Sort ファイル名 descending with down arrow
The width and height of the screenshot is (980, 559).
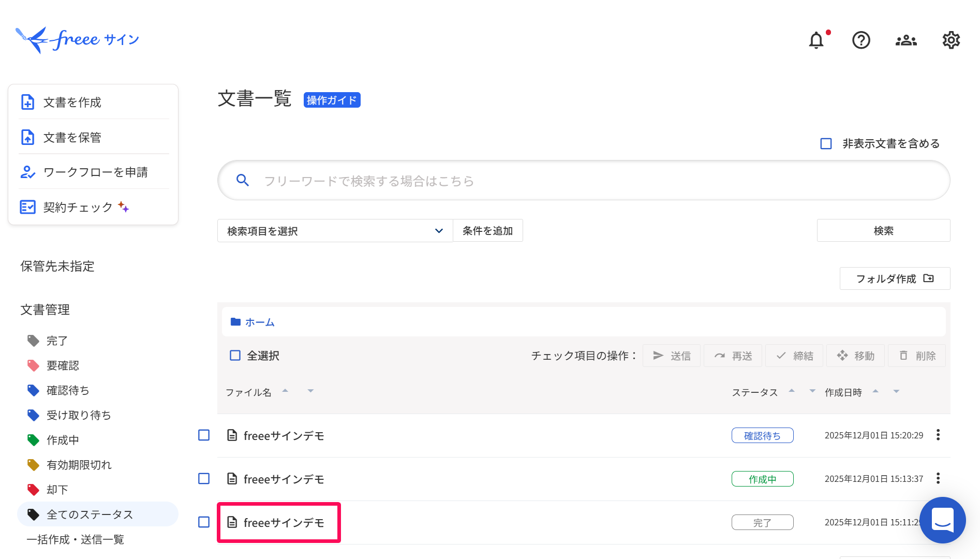point(310,391)
